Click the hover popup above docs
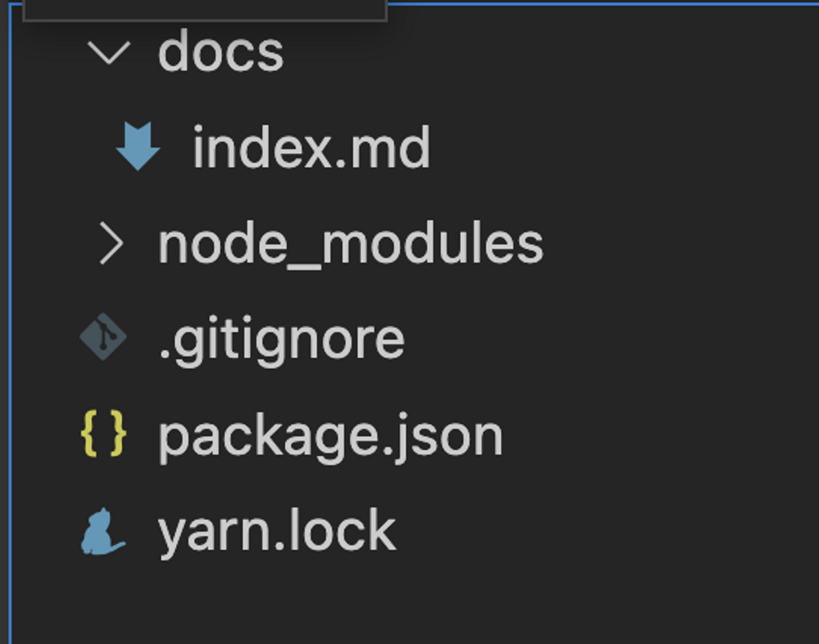 [205, 9]
